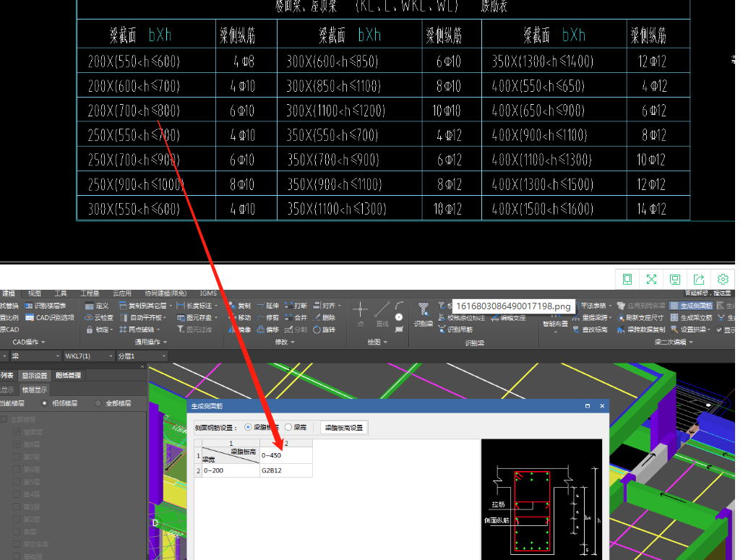Toggle 屋面层 checkbox
This screenshot has height=560, width=743.
point(17,432)
